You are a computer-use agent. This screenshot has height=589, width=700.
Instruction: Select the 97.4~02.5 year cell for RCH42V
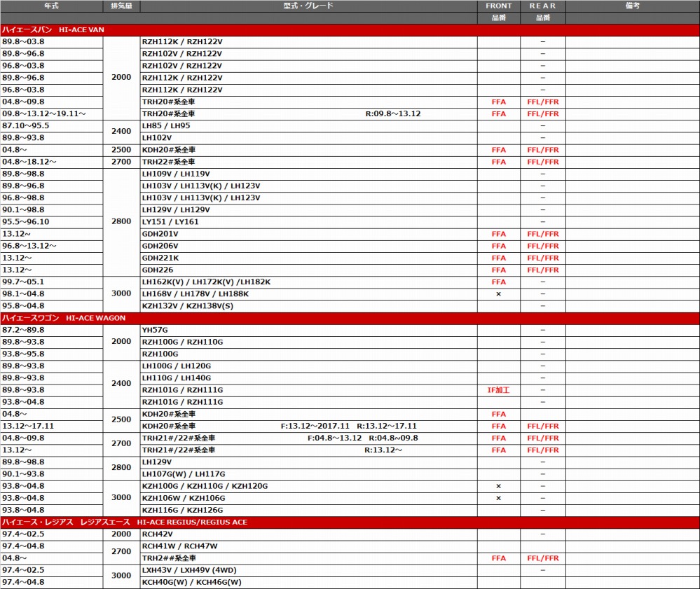coord(52,534)
